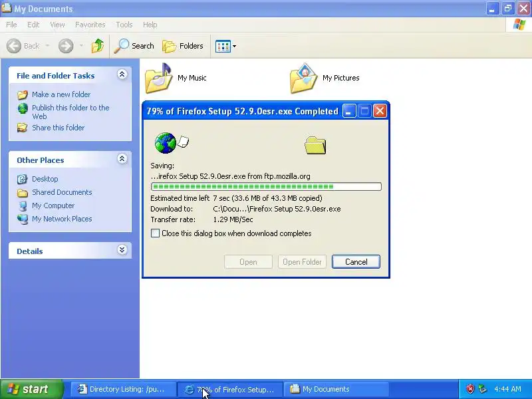Open the Help menu
Image resolution: width=532 pixels, height=399 pixels.
pyautogui.click(x=150, y=25)
